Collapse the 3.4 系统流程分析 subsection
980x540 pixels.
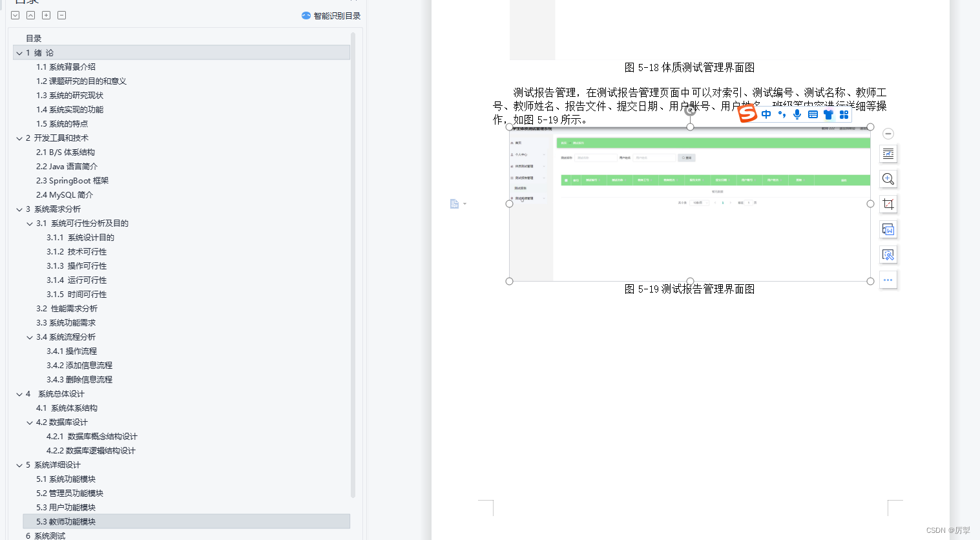(30, 337)
